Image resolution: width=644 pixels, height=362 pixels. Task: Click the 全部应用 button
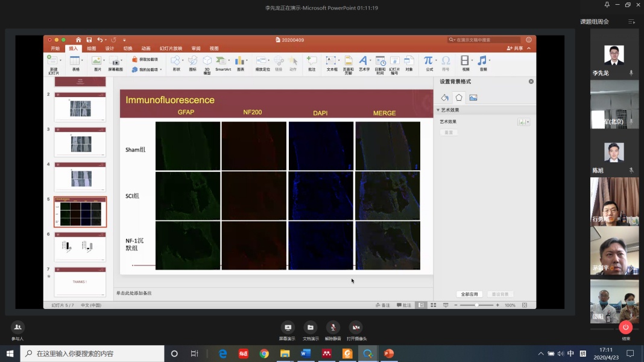coord(469,294)
